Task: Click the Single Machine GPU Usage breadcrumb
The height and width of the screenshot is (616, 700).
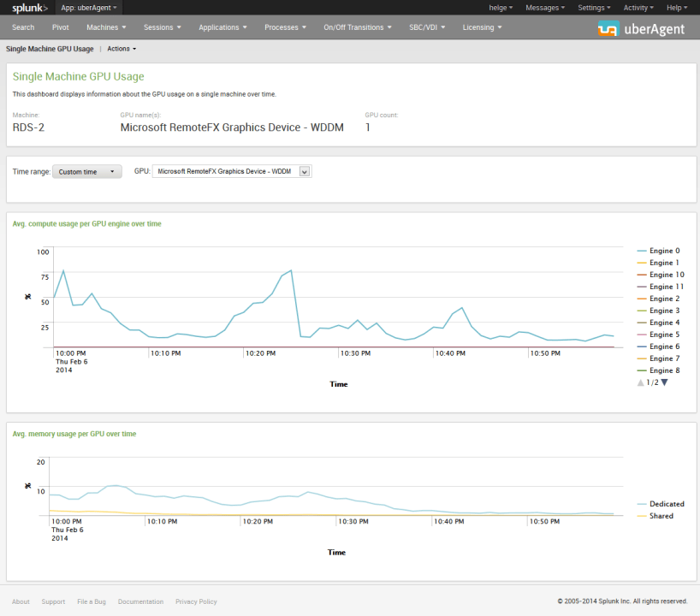Action: coord(50,49)
